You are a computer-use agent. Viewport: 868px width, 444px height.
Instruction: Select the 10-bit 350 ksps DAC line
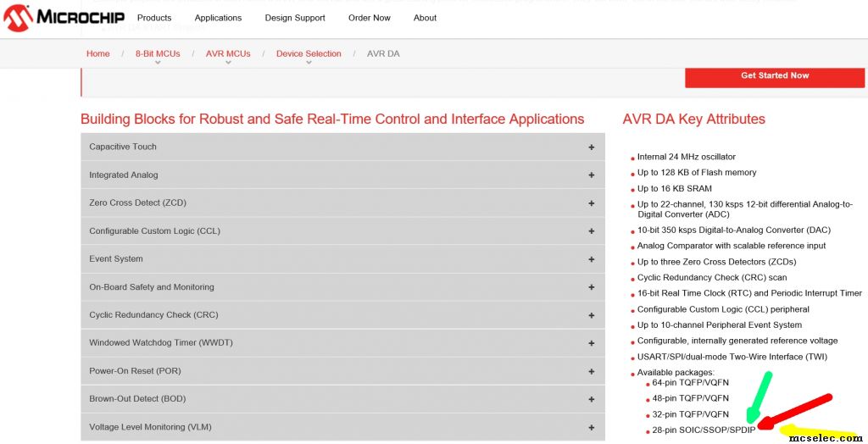click(x=733, y=230)
